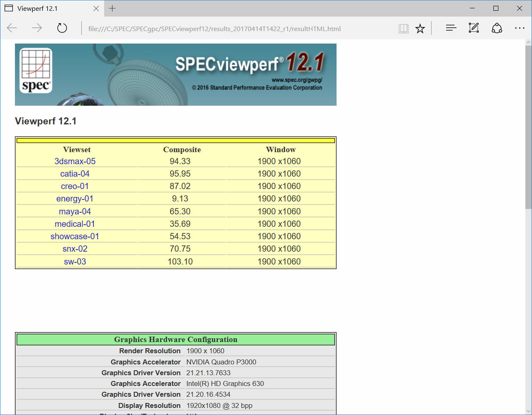This screenshot has width=532, height=415.
Task: Open the catia-04 viewset link
Action: (75, 174)
